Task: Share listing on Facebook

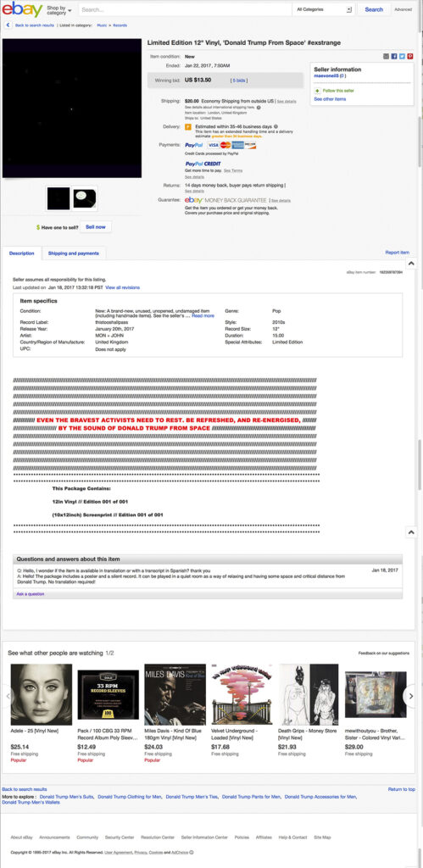Action: (x=394, y=57)
